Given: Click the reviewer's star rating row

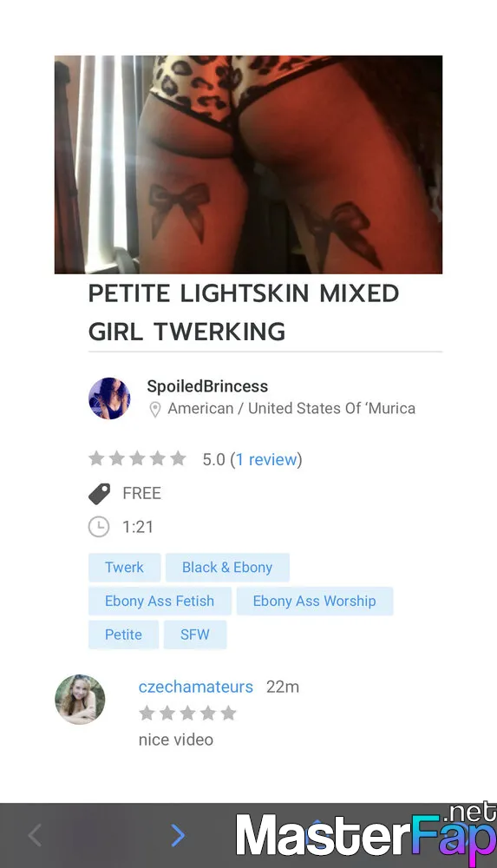Looking at the screenshot, I should [x=187, y=713].
